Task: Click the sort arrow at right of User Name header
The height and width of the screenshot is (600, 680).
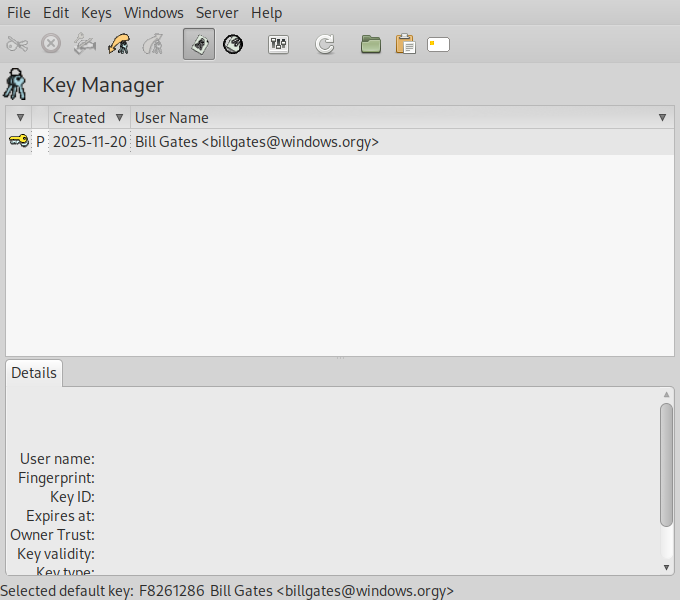Action: pyautogui.click(x=662, y=117)
